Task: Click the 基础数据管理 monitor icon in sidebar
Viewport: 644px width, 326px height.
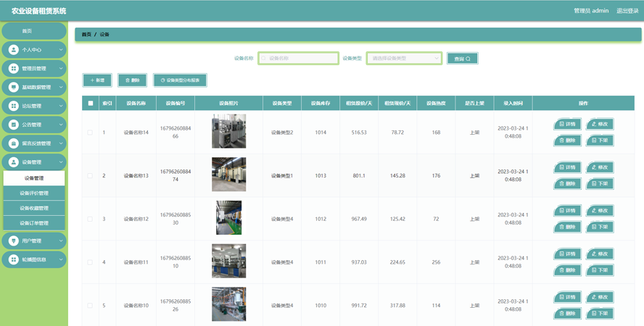Action: pyautogui.click(x=14, y=87)
